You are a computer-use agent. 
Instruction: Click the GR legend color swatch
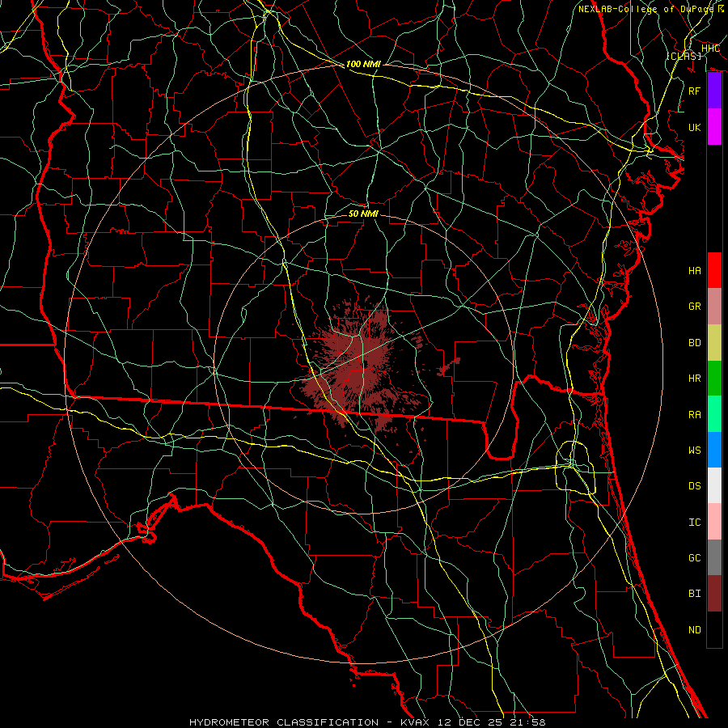pos(714,307)
